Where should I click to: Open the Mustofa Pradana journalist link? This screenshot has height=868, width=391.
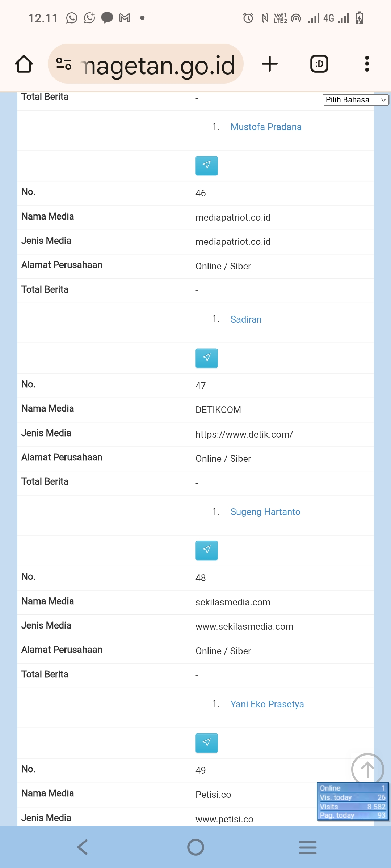(x=266, y=127)
